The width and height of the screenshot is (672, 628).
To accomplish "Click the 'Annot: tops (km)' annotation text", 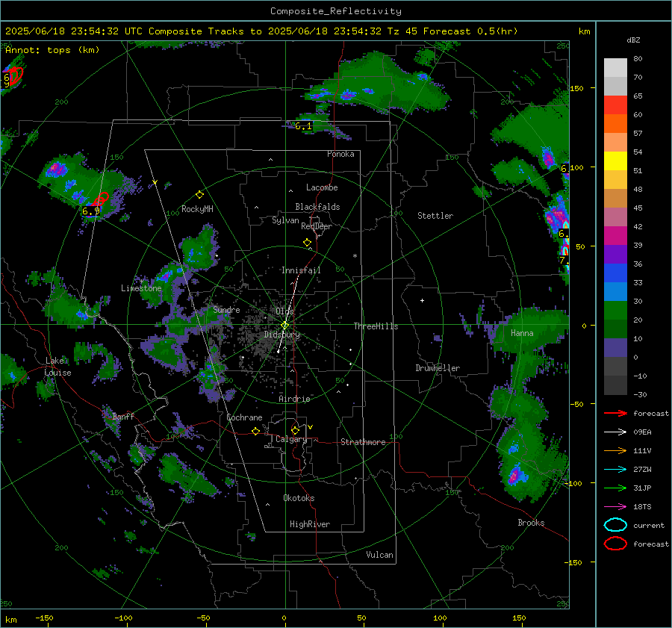I will 52,50.
